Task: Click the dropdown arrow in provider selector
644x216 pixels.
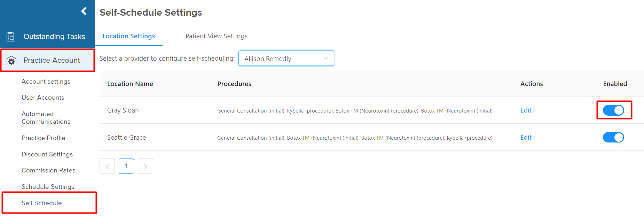Action: point(326,58)
